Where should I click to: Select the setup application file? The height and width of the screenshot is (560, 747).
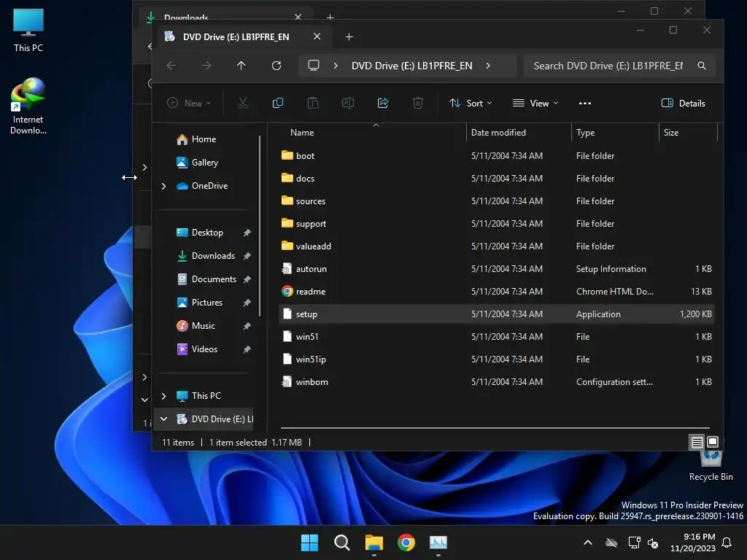496,314
